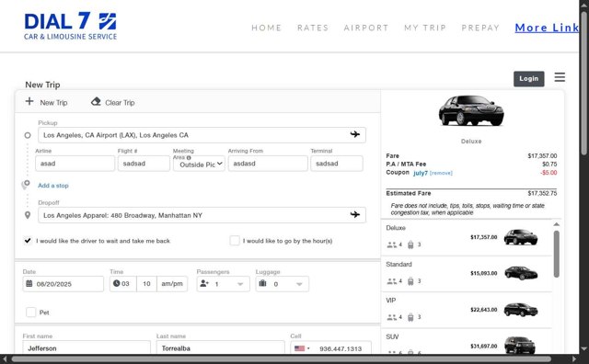Click the Standard price $15,093.00
This screenshot has height=364, width=589.
tap(483, 273)
